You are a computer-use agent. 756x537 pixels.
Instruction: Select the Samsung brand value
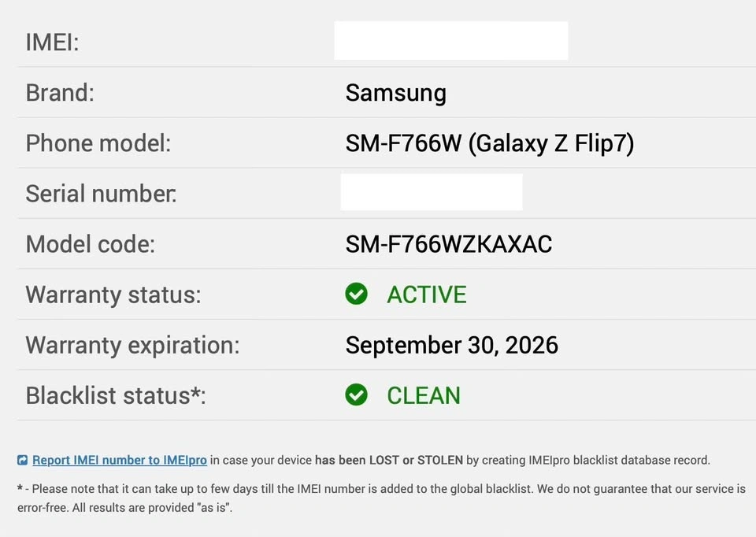tap(395, 93)
